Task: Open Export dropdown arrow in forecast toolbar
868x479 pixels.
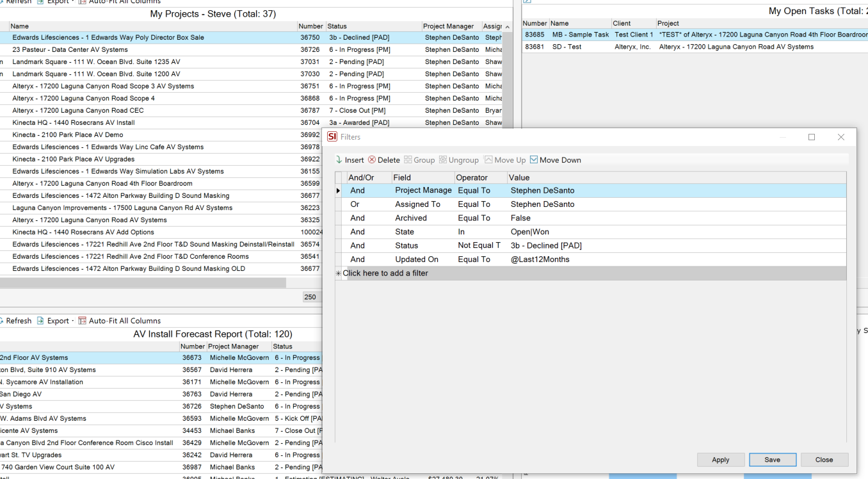Action: tap(72, 321)
